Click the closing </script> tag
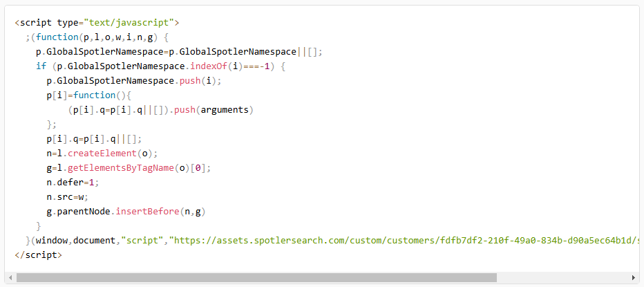This screenshot has width=644, height=287. tap(39, 255)
